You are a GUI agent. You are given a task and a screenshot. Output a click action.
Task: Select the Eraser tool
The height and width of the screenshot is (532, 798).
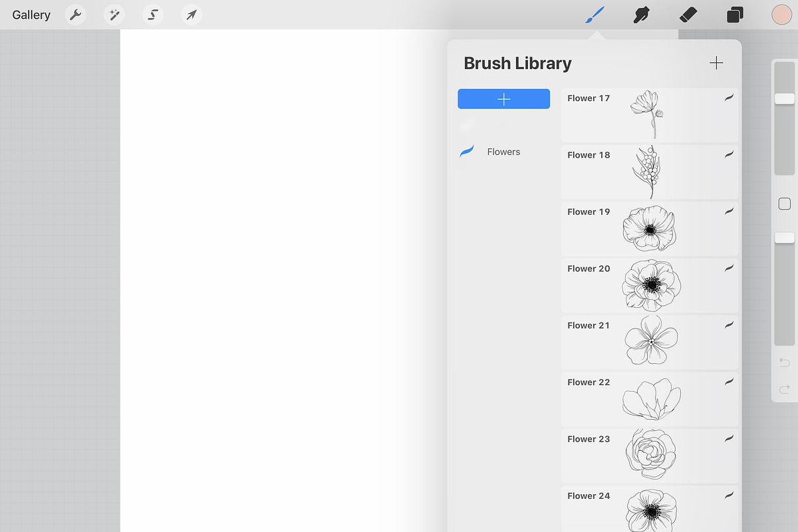click(x=688, y=15)
